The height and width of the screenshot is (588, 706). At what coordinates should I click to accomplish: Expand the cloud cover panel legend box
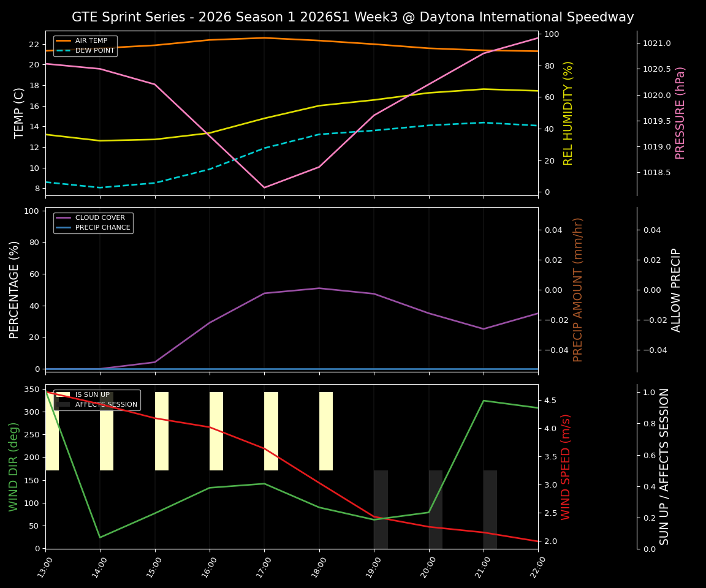[x=92, y=222]
